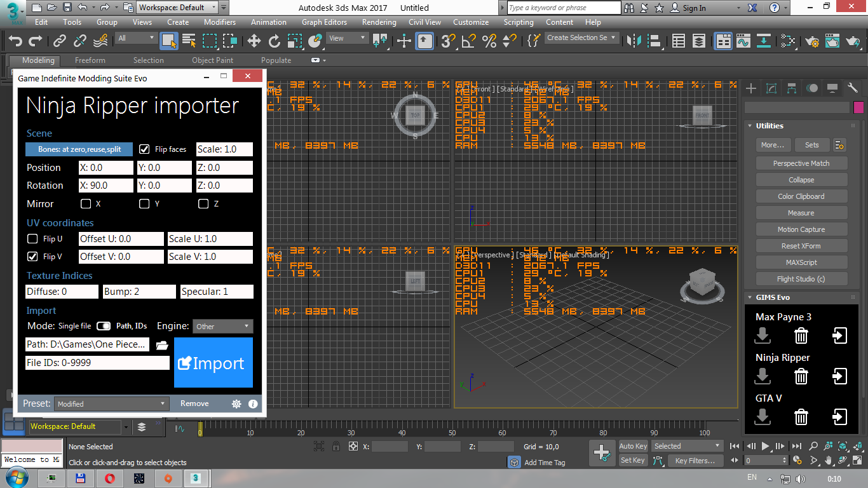This screenshot has width=868, height=488.
Task: Click the pink object color swatch
Action: pos(858,107)
